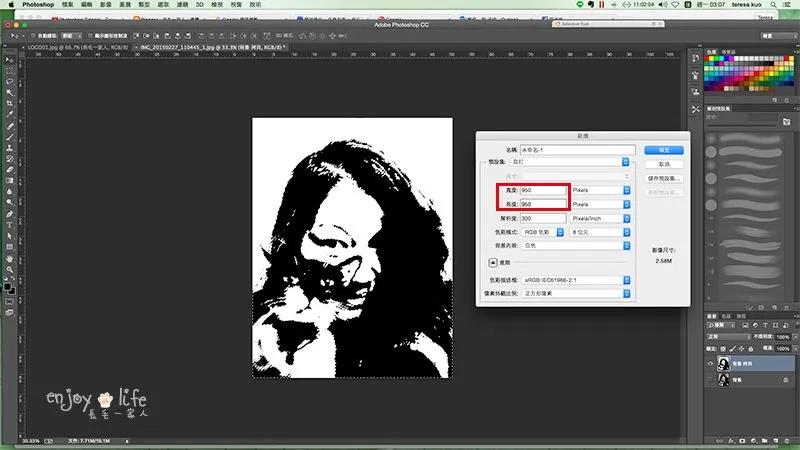Open the background contents dropdown
Image resolution: width=800 pixels, height=450 pixels.
577,245
